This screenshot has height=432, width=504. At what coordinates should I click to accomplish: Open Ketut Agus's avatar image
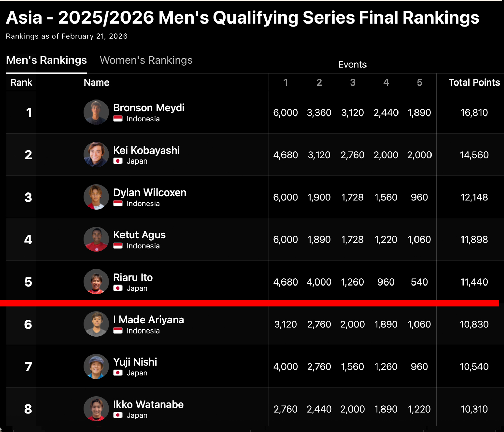coord(96,240)
